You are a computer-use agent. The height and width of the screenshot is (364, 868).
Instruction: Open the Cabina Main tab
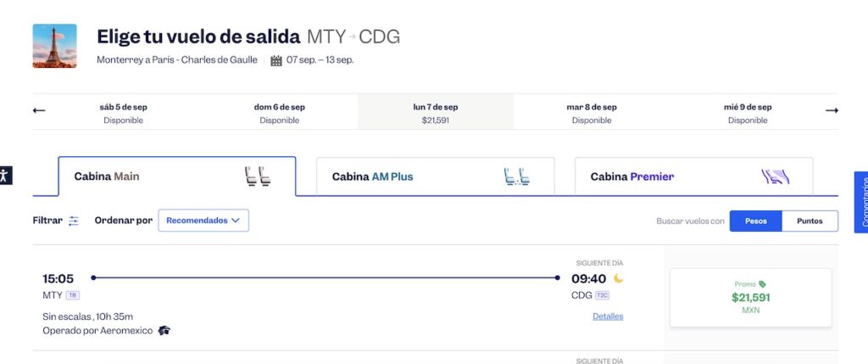[x=177, y=176]
